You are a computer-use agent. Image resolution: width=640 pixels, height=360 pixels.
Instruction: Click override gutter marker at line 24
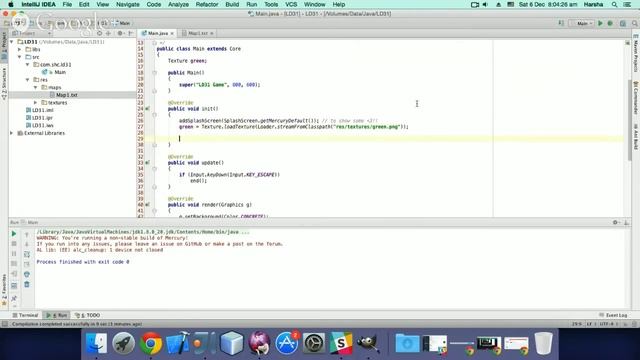pyautogui.click(x=147, y=109)
